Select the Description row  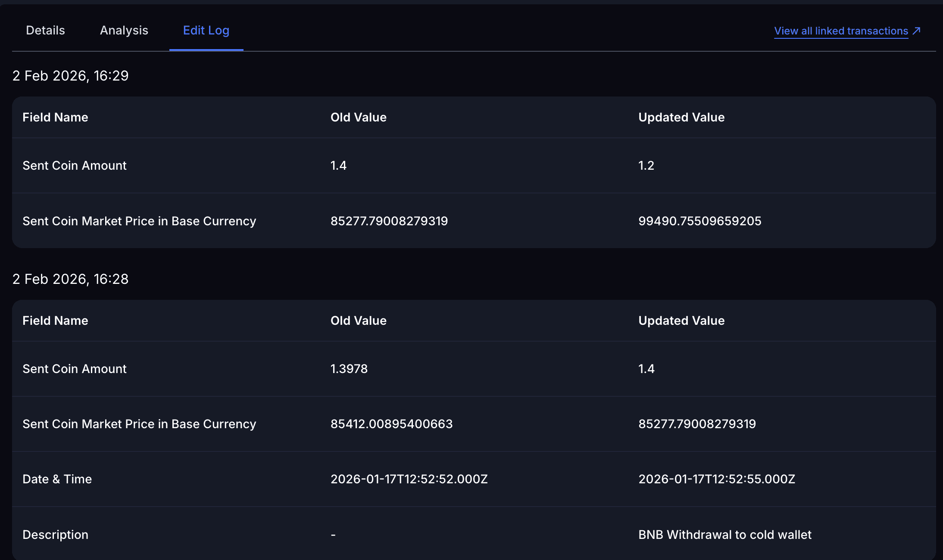click(56, 535)
